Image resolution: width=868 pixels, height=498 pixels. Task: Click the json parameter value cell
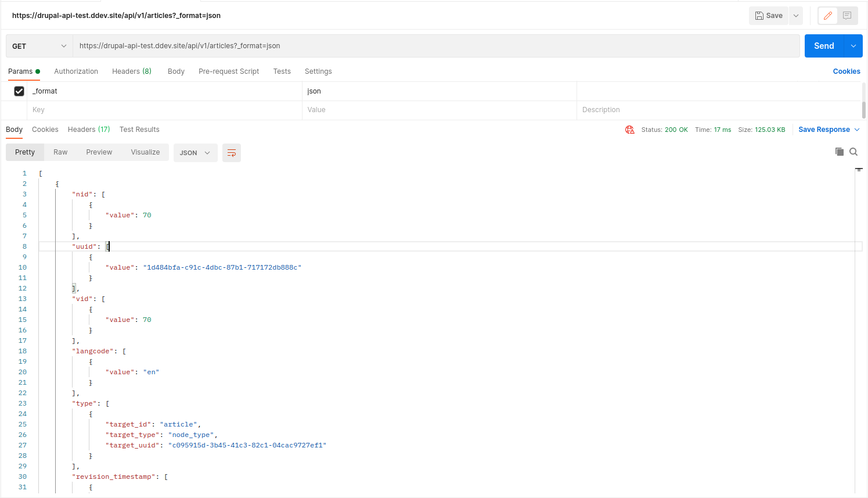pos(440,91)
